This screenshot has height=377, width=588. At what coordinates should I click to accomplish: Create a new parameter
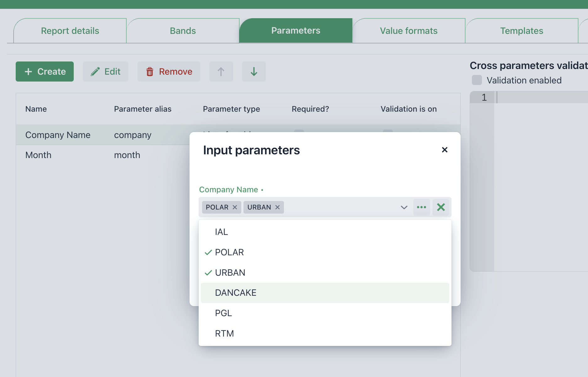tap(45, 72)
